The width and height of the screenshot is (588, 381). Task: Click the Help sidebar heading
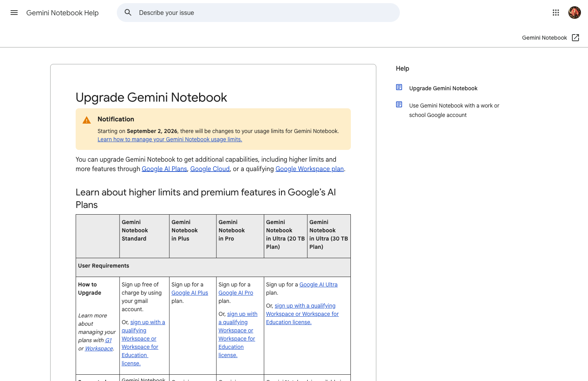(402, 68)
